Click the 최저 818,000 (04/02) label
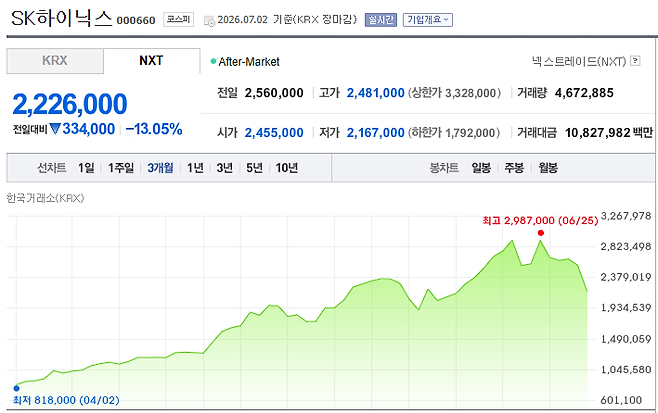658x413 pixels. click(x=66, y=400)
